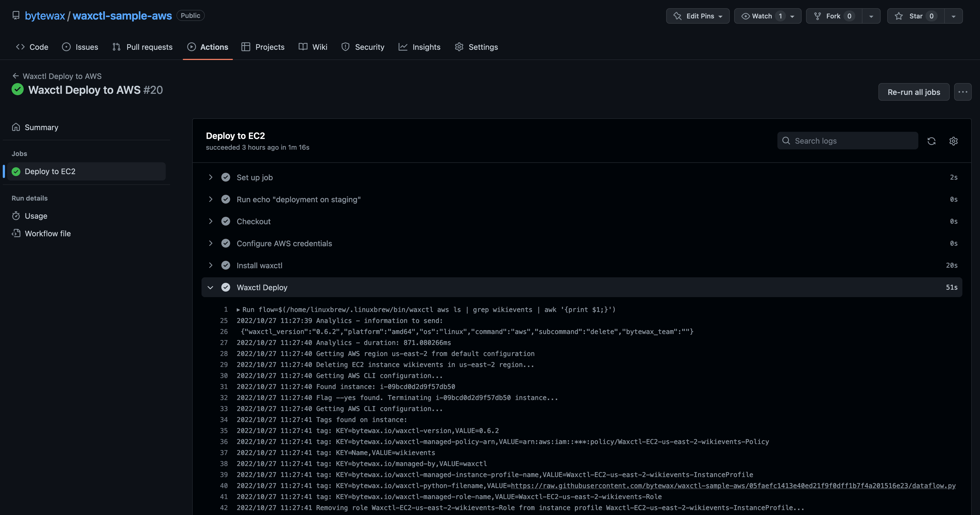Select the Actions tab
Screen dimensions: 980x515
[208, 47]
